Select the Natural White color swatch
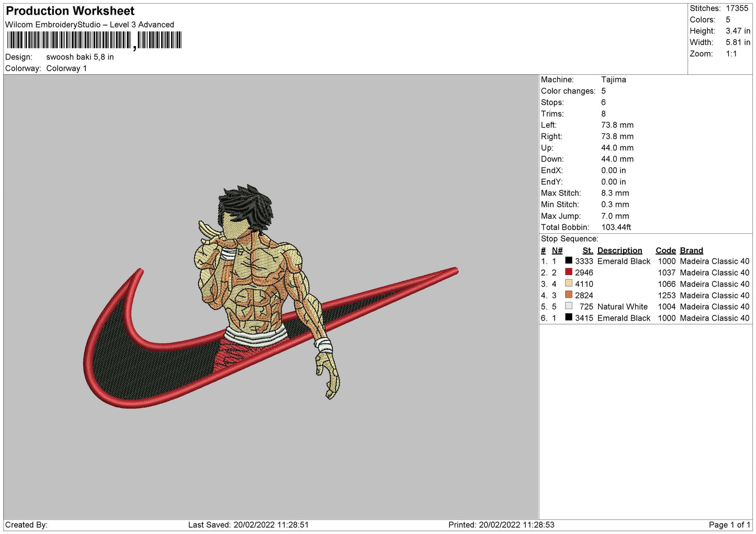 point(568,306)
